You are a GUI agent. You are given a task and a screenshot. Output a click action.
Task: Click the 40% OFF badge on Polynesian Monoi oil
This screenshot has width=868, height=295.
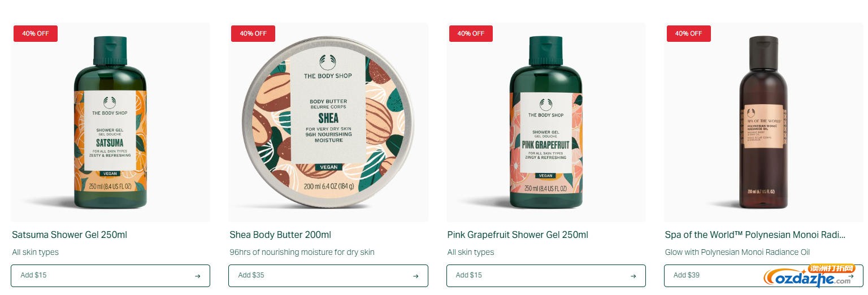click(689, 33)
